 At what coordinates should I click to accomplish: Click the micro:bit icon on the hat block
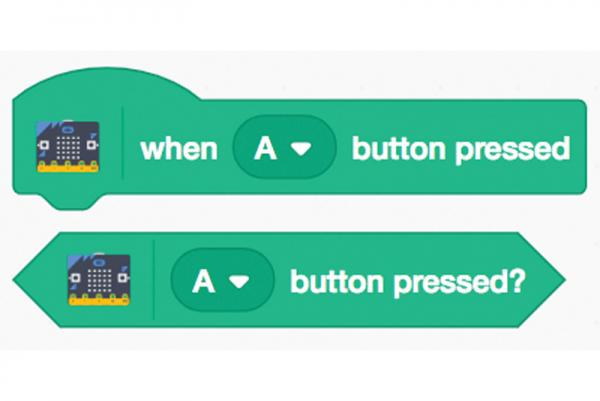tap(68, 147)
